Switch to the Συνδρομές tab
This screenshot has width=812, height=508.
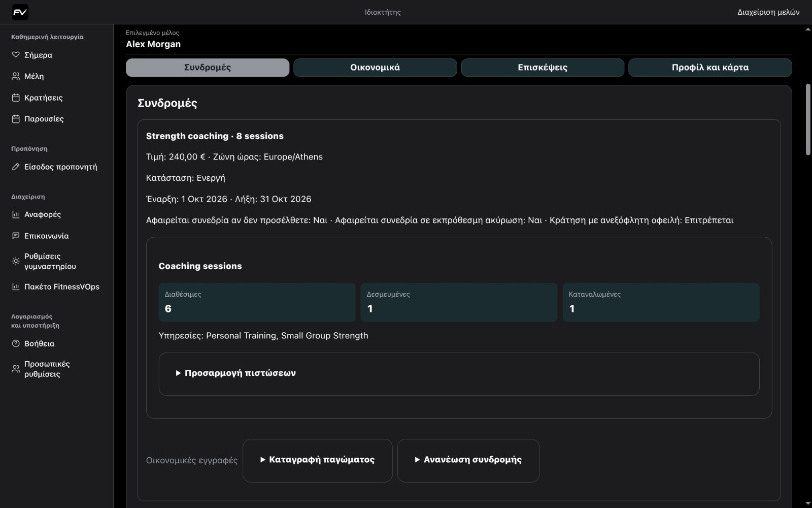pyautogui.click(x=208, y=68)
